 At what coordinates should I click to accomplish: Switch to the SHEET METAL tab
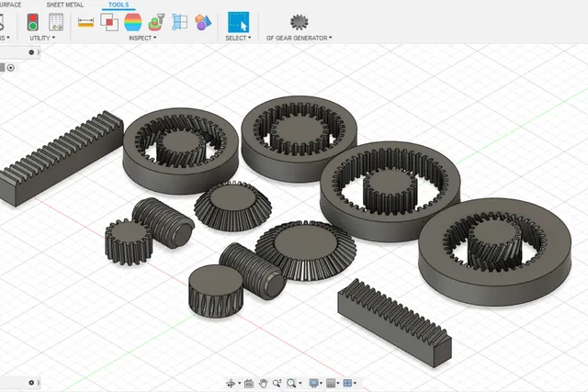click(65, 5)
